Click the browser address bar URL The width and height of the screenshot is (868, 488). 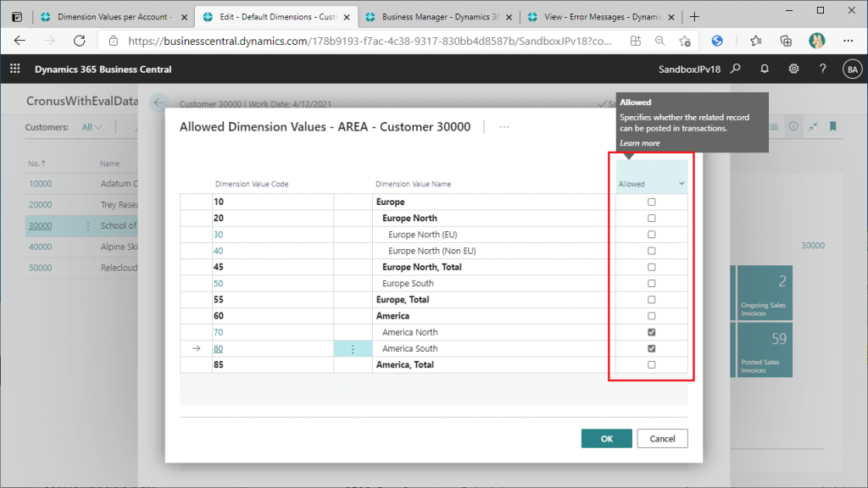(370, 41)
